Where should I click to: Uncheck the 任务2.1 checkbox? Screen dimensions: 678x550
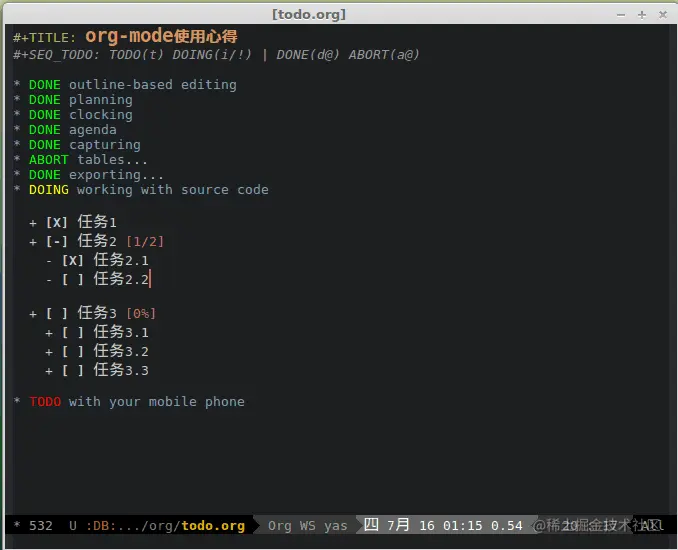73,260
